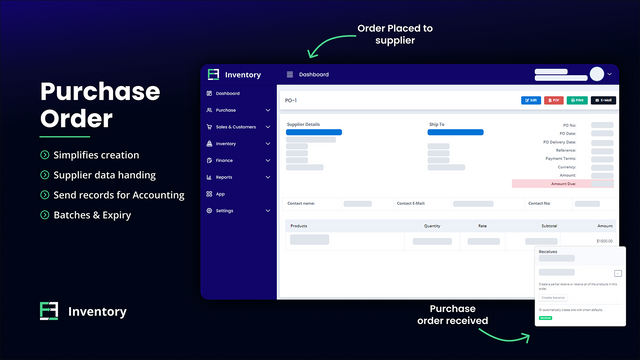
Task: Click the small square icon in Receives panel
Action: (618, 273)
